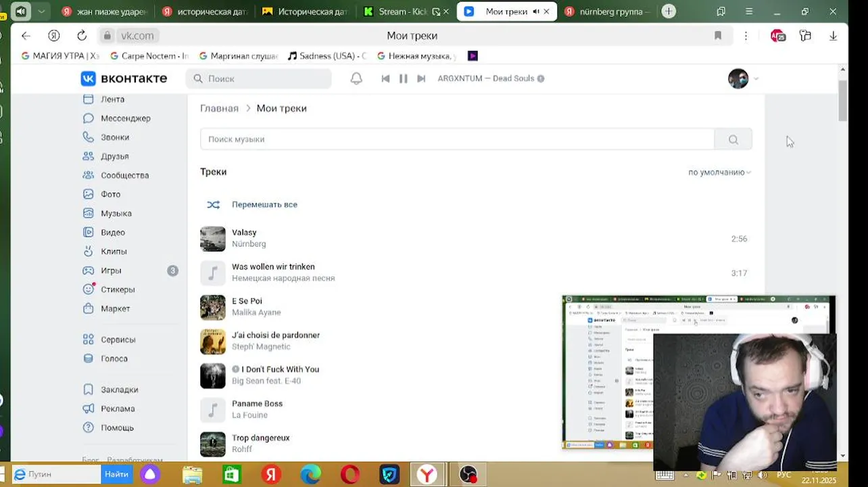Go back in browser history

coord(26,36)
